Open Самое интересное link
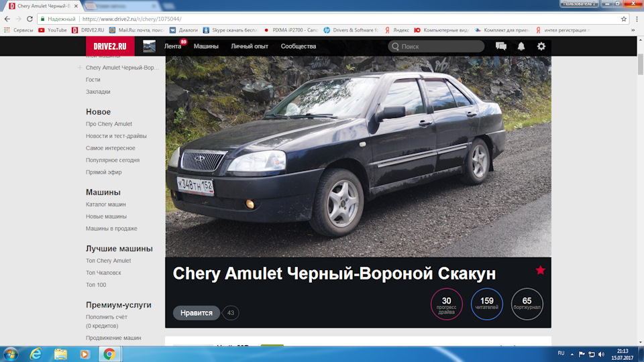This screenshot has width=644, height=362. [111, 147]
